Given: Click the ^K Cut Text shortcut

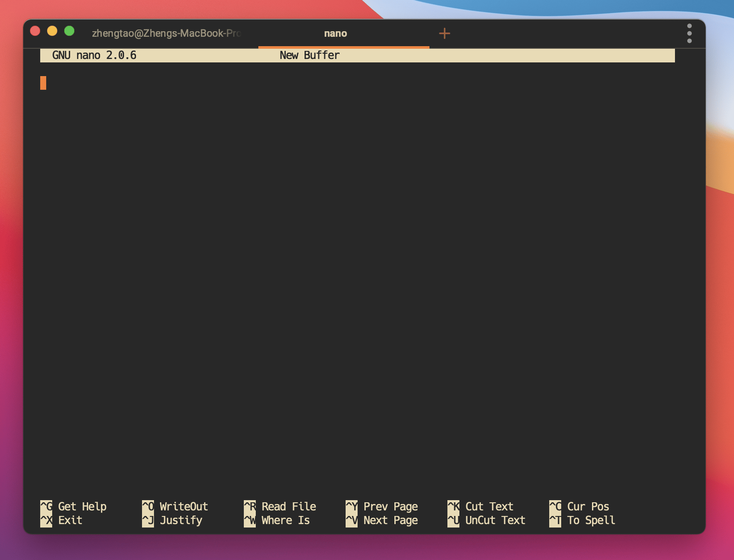Looking at the screenshot, I should point(480,507).
